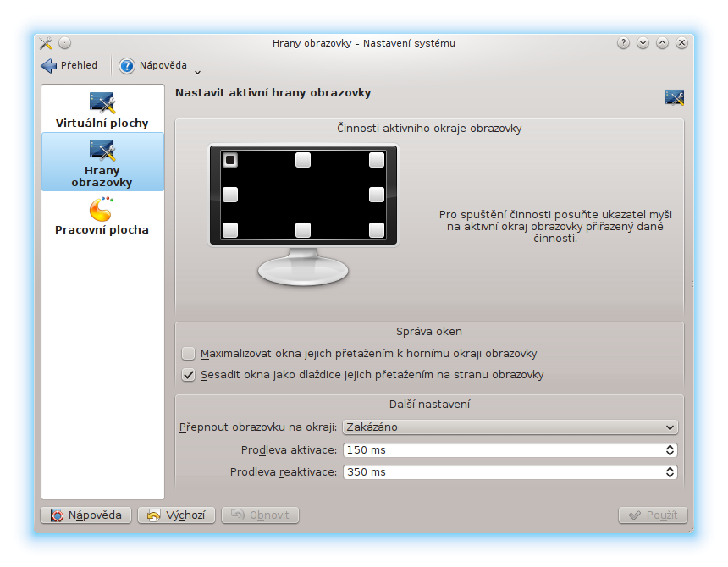Click the left-middle screen edge square
The image size is (728, 567).
coord(230,195)
